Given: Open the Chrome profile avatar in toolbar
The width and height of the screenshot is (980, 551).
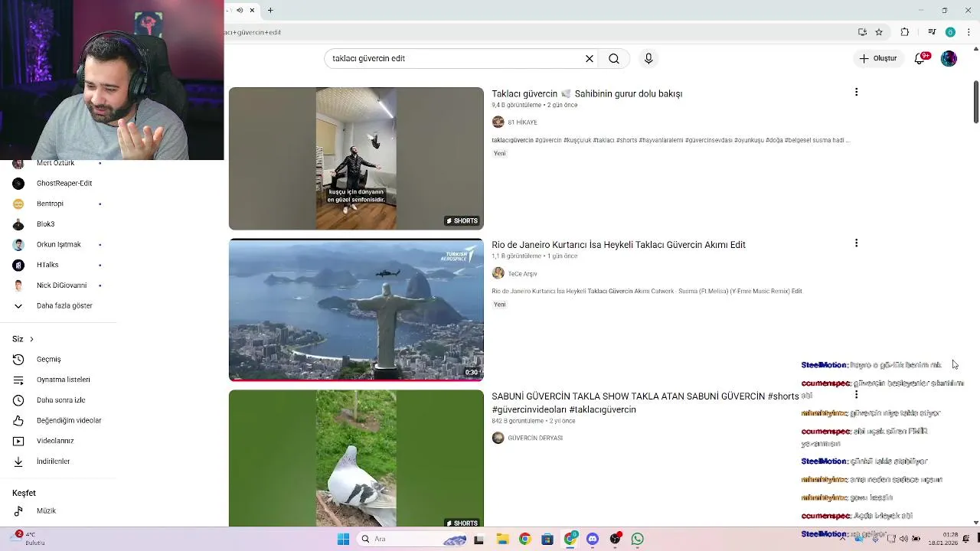Looking at the screenshot, I should [x=950, y=32].
